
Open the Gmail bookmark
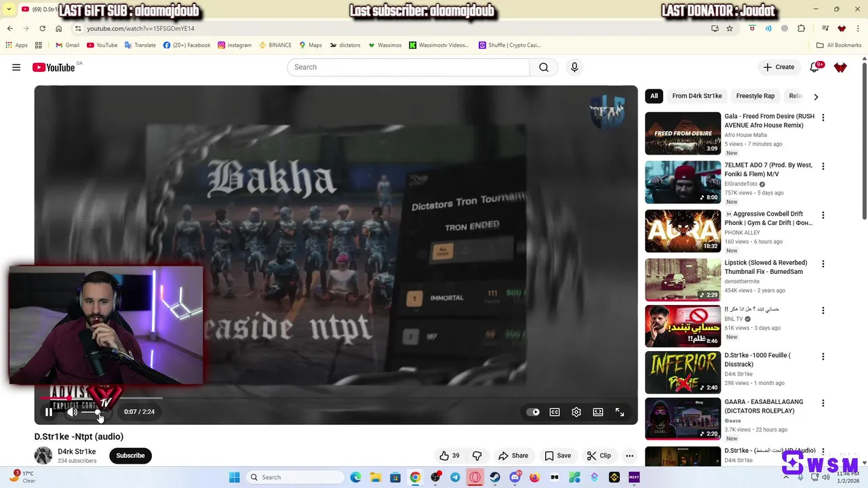point(67,45)
